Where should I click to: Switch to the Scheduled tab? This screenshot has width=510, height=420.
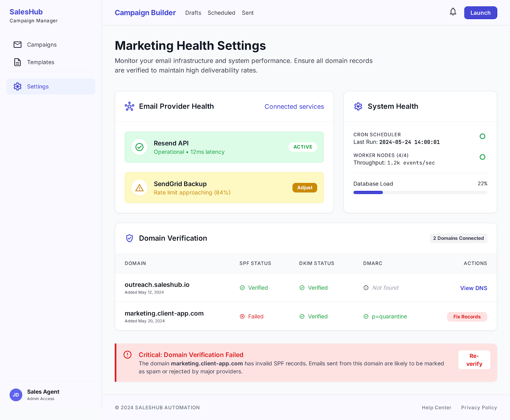221,13
